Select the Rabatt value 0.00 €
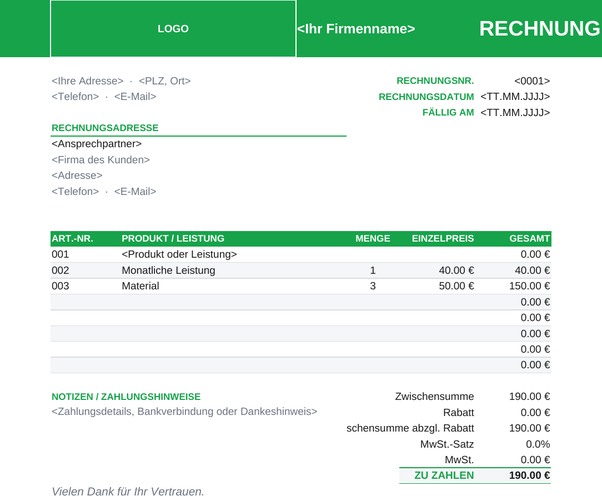Image resolution: width=602 pixels, height=496 pixels. pos(535,413)
